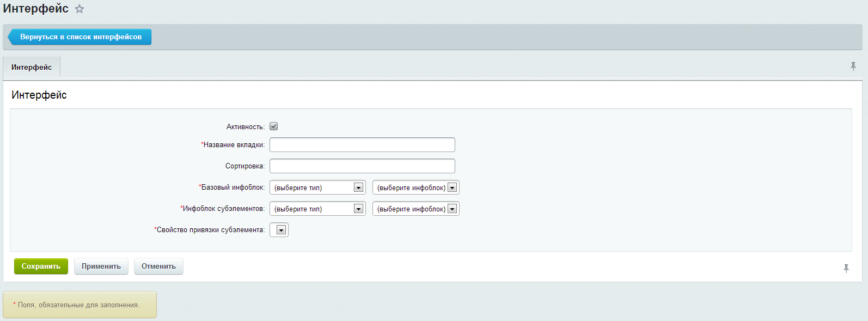The image size is (868, 321).
Task: Click the Активность label text
Action: pyautogui.click(x=245, y=127)
